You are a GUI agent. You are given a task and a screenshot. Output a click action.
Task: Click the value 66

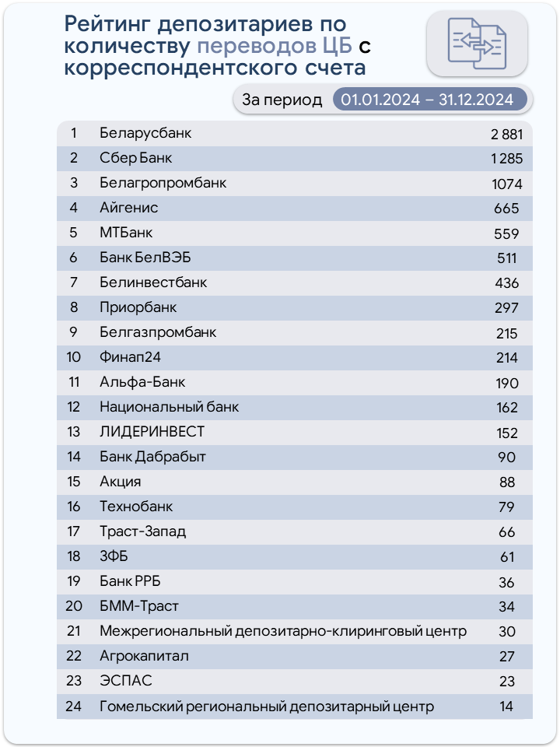[x=506, y=532]
